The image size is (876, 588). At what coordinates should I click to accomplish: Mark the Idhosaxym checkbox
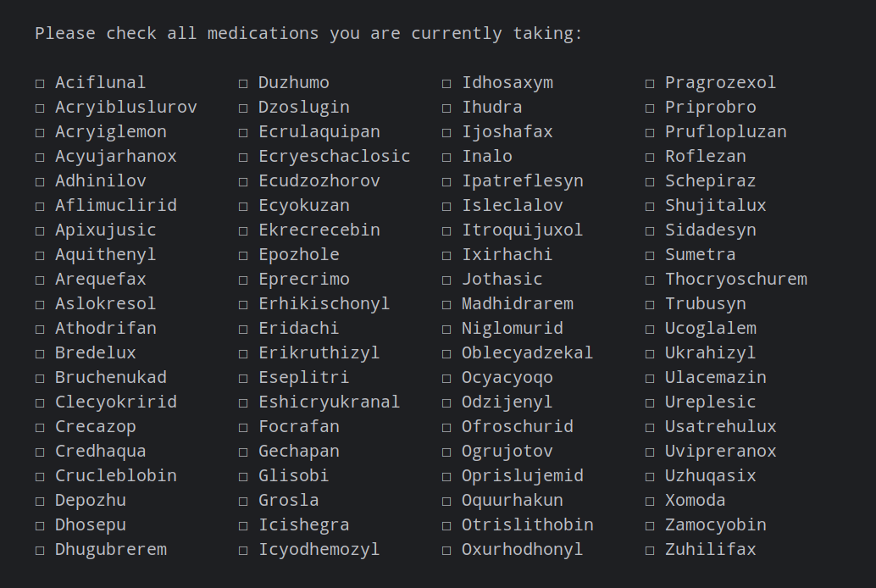click(x=446, y=83)
